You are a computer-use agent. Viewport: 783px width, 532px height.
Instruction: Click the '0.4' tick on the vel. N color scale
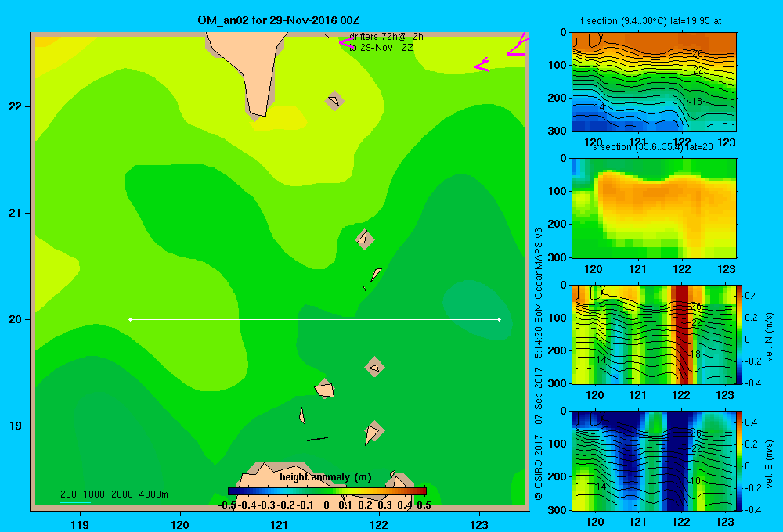click(x=751, y=296)
